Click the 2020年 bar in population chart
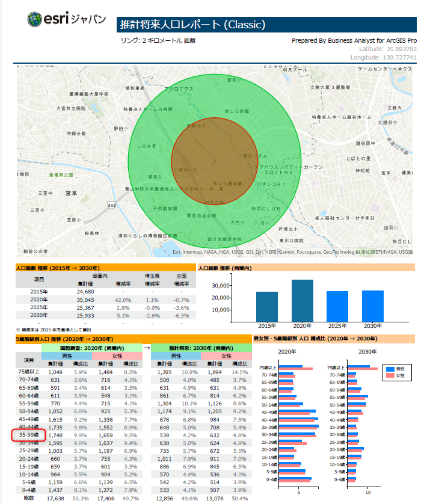This screenshot has width=427, height=504. click(303, 301)
